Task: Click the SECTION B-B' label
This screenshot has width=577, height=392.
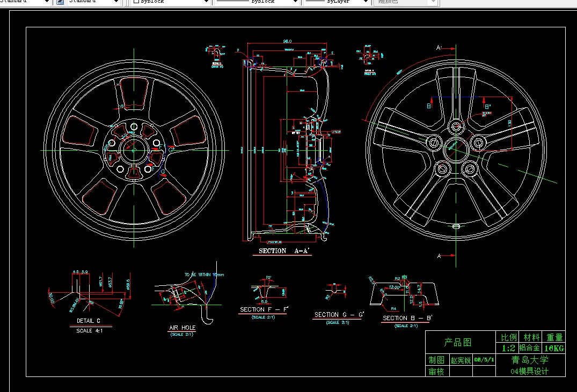Action: point(407,318)
